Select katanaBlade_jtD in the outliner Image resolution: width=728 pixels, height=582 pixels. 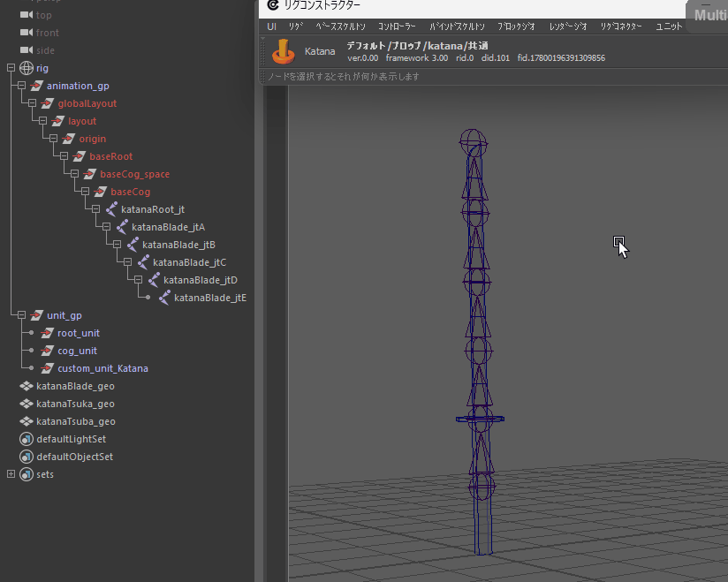click(201, 280)
